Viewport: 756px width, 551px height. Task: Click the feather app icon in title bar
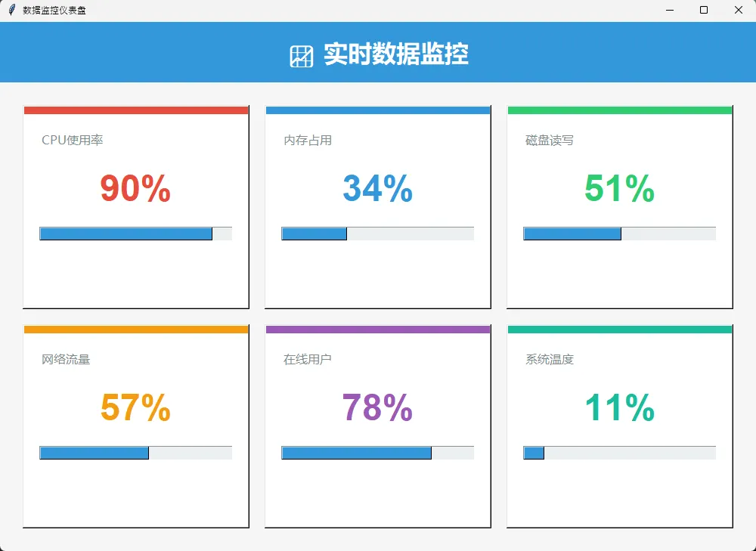[11, 11]
